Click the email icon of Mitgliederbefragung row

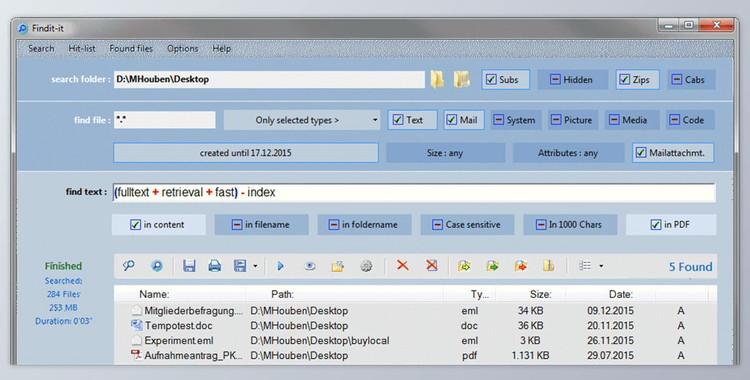[137, 310]
